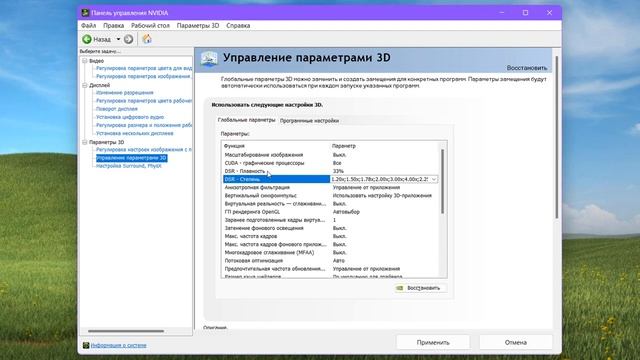This screenshot has width=640, height=360.
Task: Click the forward arrow icon in toolbar
Action: [x=129, y=39]
